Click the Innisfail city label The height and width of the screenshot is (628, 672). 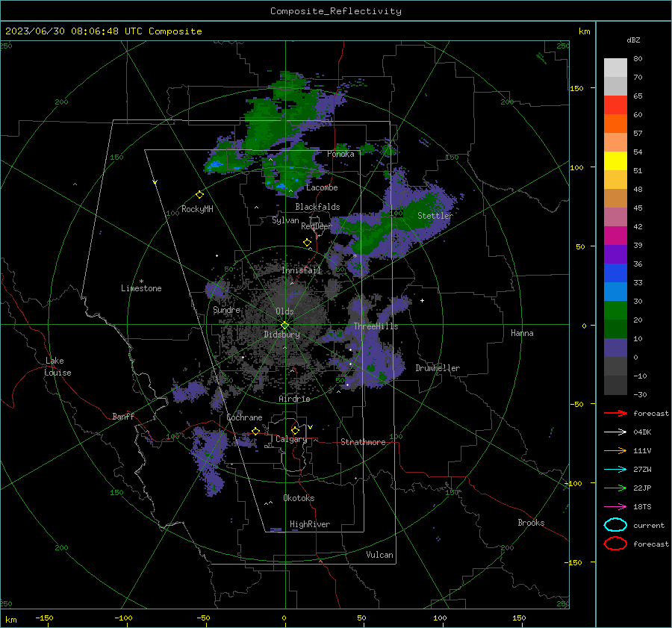(x=301, y=270)
